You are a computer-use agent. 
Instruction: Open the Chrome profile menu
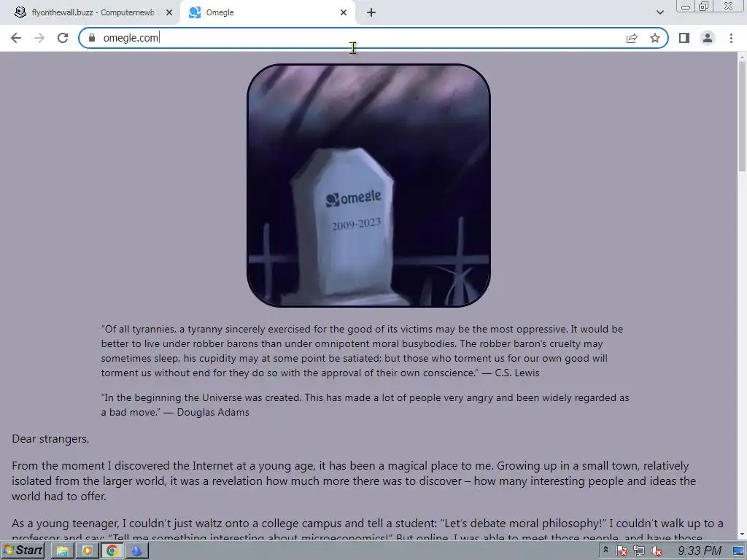708,38
